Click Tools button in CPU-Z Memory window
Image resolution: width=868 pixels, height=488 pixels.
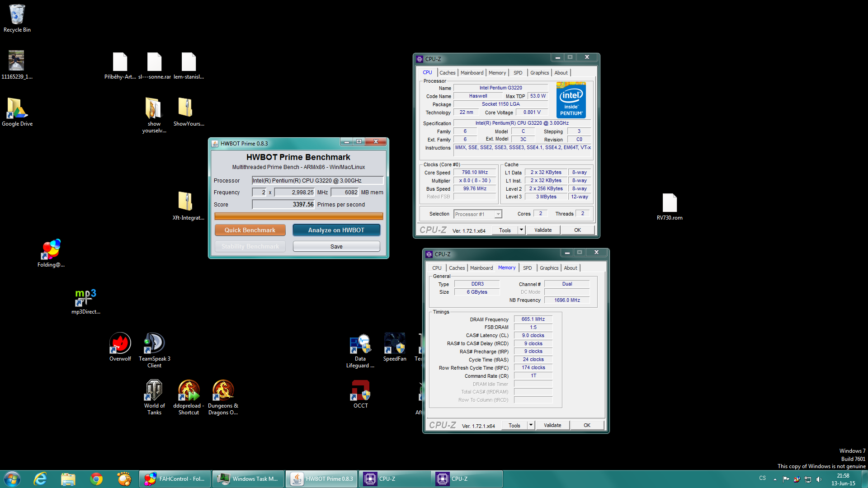[514, 425]
